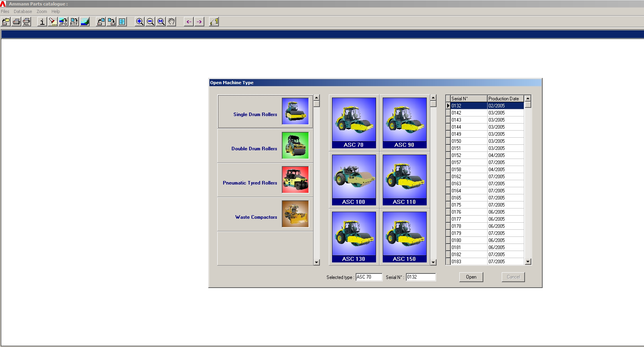Select the Waste Compactors category
The width and height of the screenshot is (644, 347).
tap(265, 214)
